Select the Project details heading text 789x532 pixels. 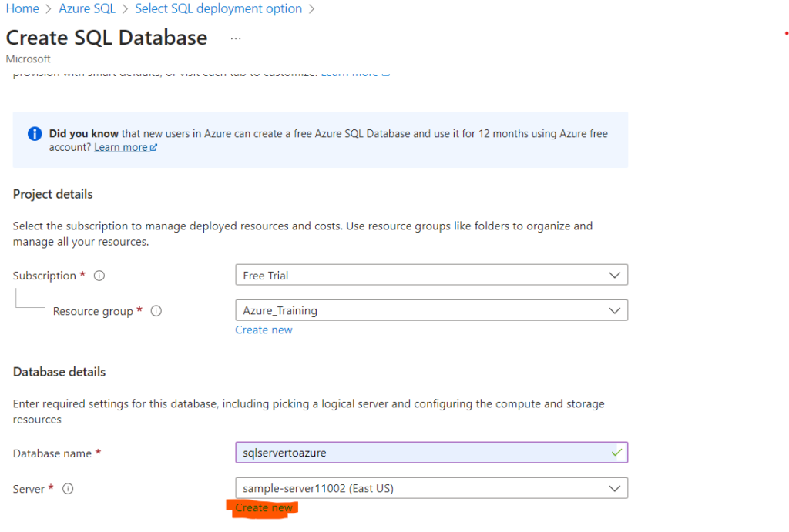53,194
